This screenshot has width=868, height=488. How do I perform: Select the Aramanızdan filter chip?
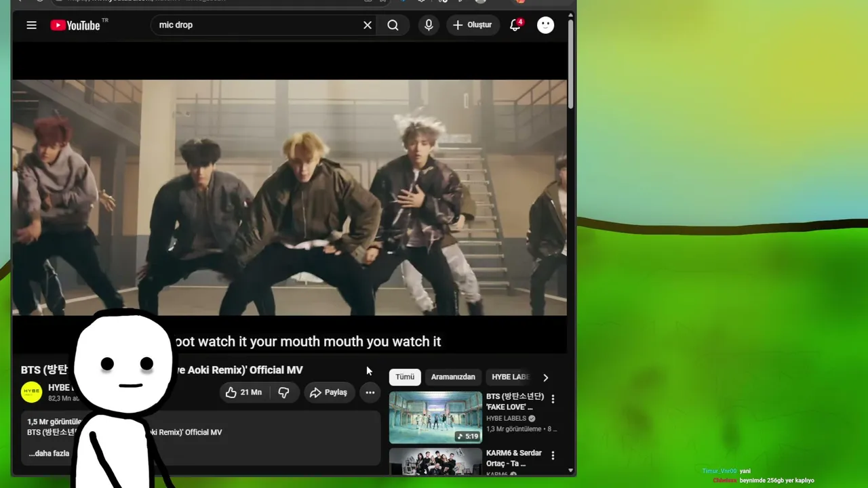(453, 377)
